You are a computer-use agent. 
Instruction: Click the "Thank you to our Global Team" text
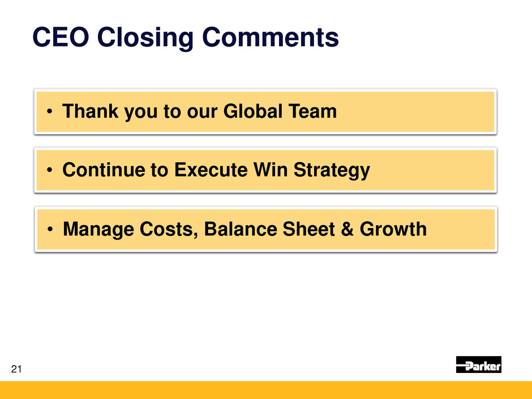coord(199,111)
